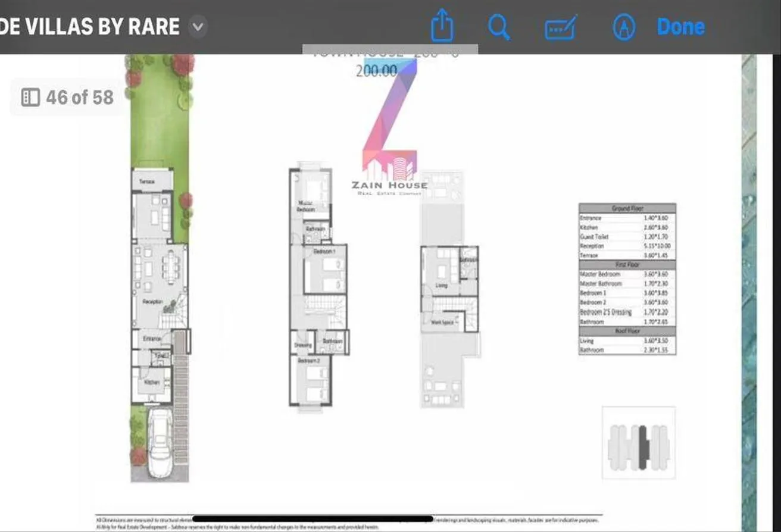Expand the document title dropdown chevron
Image resolution: width=781 pixels, height=532 pixels.
pyautogui.click(x=198, y=27)
